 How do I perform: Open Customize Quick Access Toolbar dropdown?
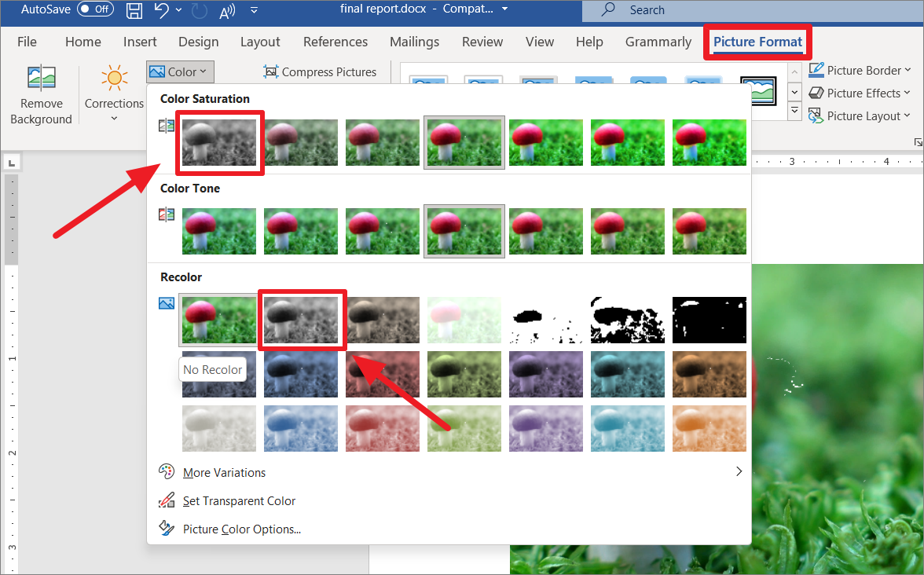254,10
